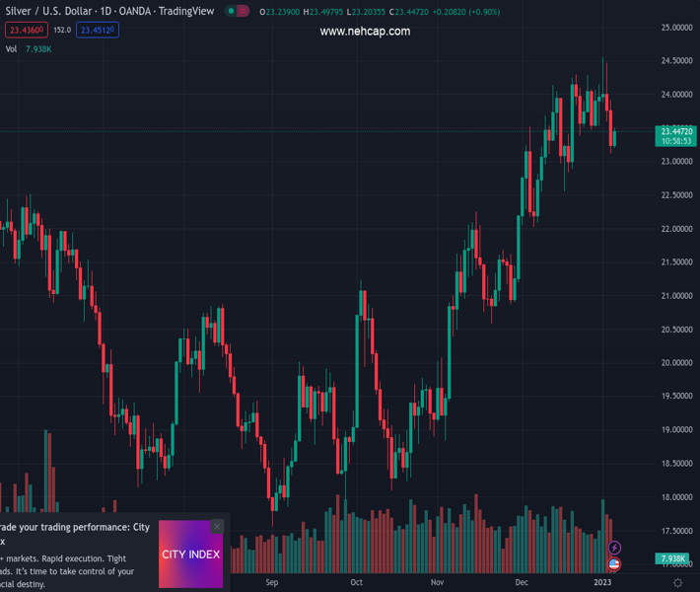Click the green market status dot

[231, 11]
